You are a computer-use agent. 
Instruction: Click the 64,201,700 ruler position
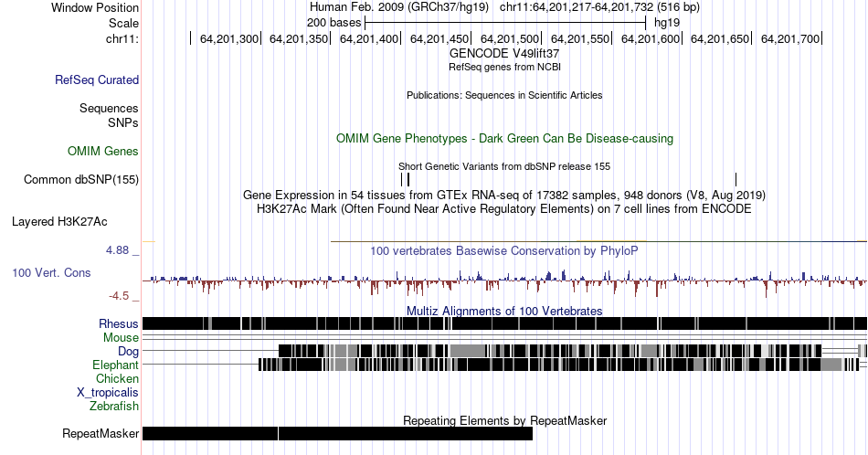click(x=790, y=38)
